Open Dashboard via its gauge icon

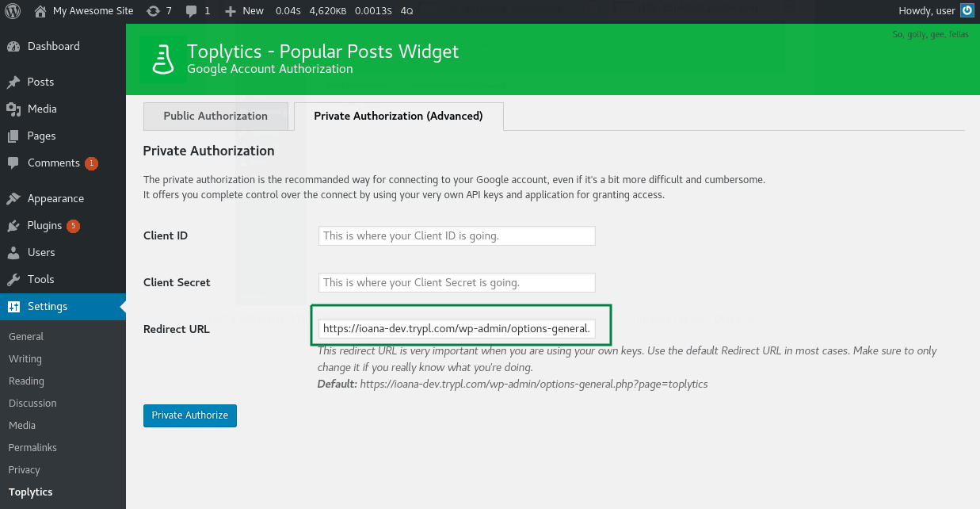(13, 46)
